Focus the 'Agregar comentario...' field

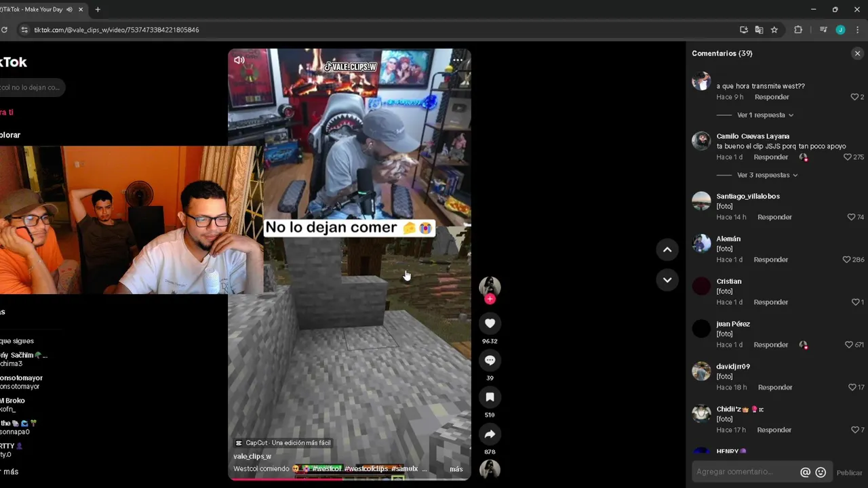[746, 472]
